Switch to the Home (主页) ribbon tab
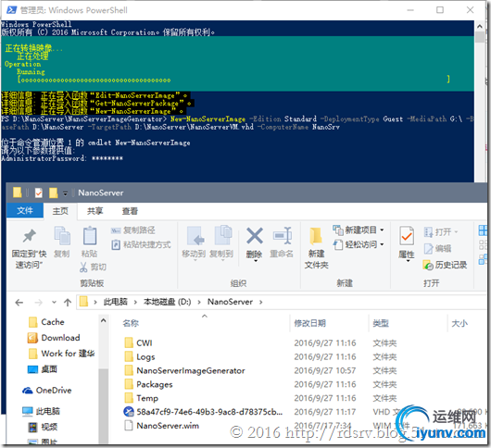The image size is (491, 448). (60, 211)
